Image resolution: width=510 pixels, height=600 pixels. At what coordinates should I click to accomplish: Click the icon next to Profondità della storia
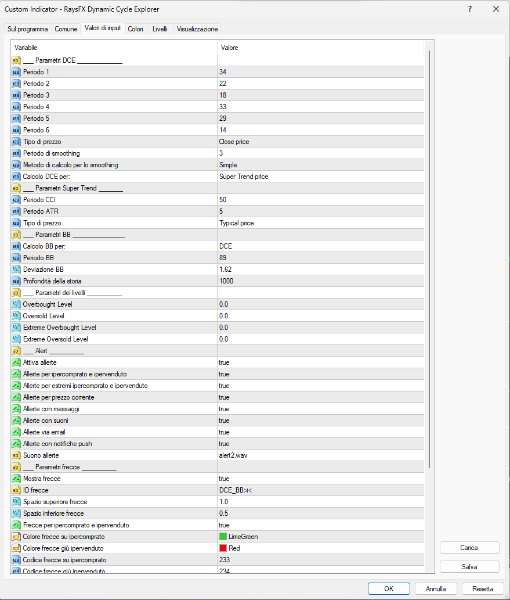[16, 281]
